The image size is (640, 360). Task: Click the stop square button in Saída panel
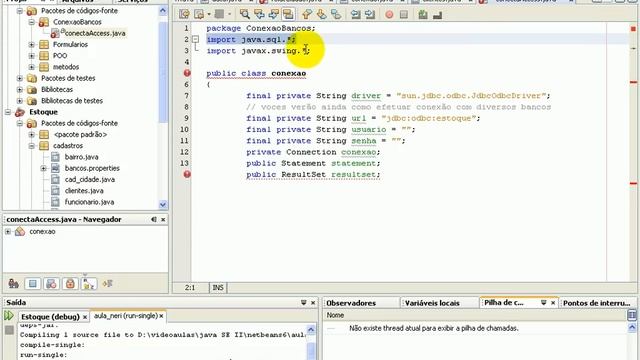9,330
